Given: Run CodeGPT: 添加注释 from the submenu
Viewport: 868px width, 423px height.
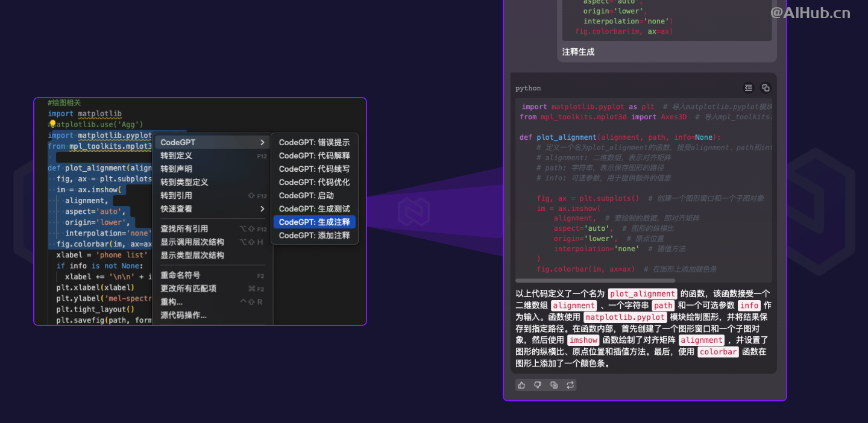Looking at the screenshot, I should (x=315, y=235).
